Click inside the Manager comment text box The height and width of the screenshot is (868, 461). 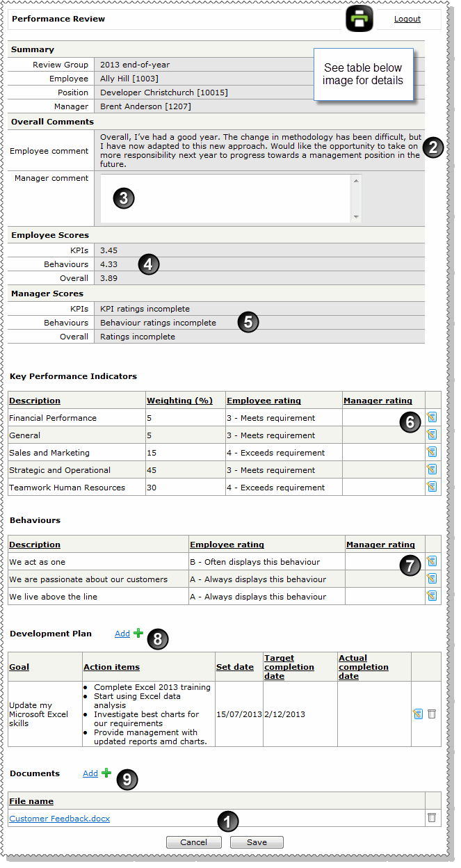[x=223, y=198]
